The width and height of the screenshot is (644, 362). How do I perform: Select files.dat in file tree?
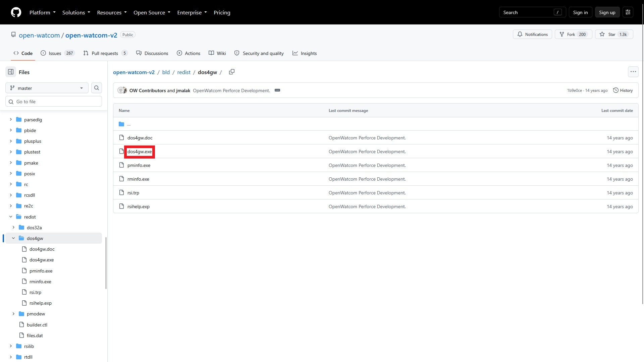[x=35, y=336]
